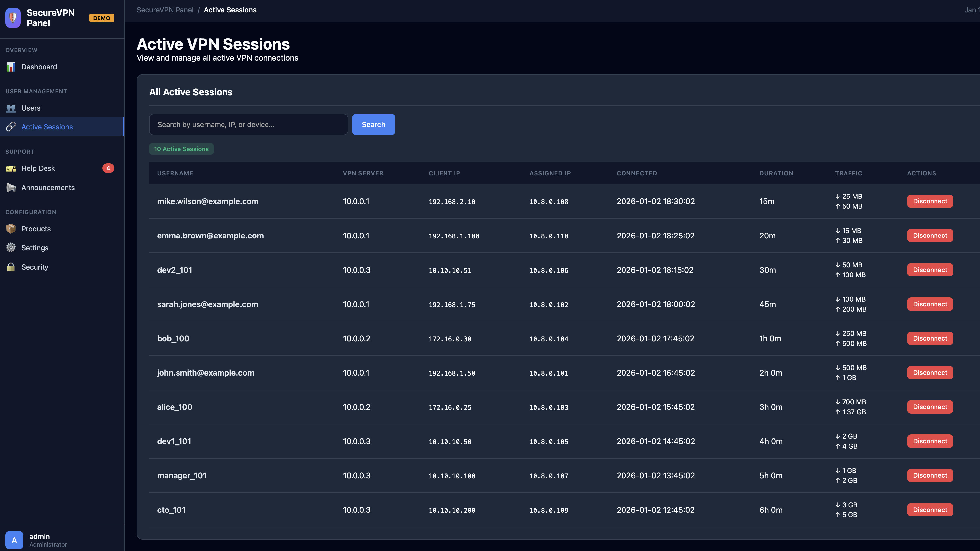The height and width of the screenshot is (551, 980).
Task: Click the Help Desk notification badge
Action: [x=108, y=168]
